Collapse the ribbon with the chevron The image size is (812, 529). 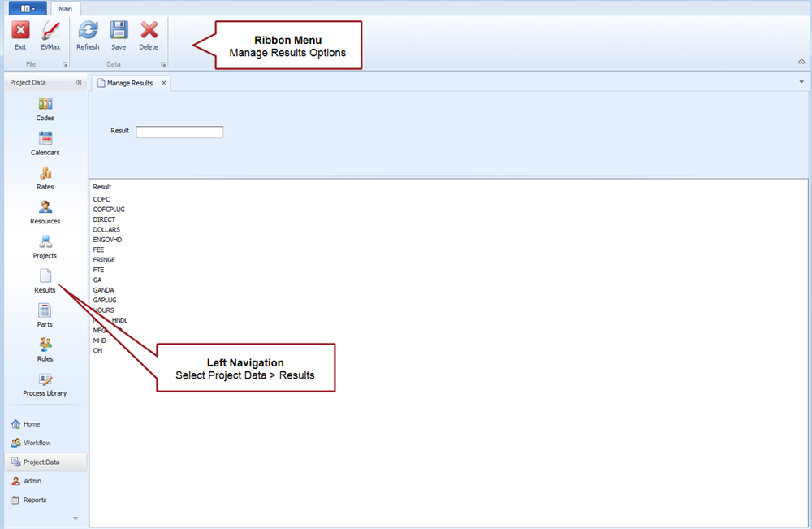802,62
